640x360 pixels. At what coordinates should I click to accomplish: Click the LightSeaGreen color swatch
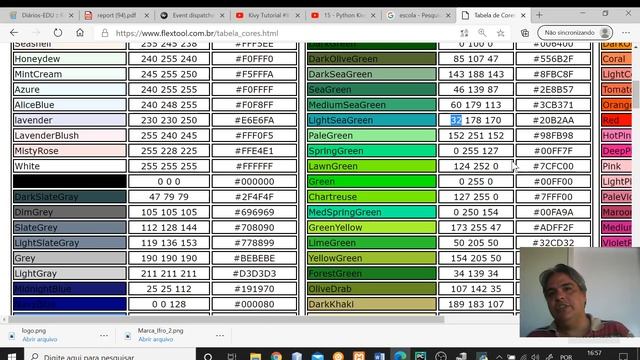(x=371, y=120)
